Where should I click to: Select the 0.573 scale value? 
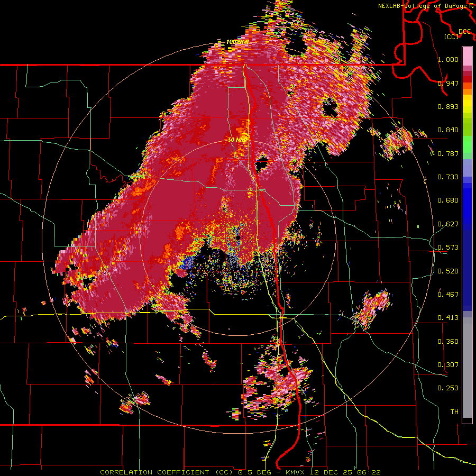[x=448, y=248]
